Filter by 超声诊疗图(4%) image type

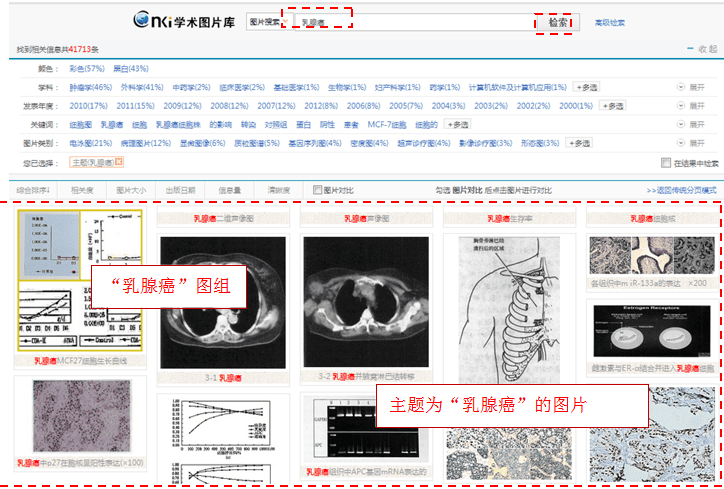pos(424,143)
